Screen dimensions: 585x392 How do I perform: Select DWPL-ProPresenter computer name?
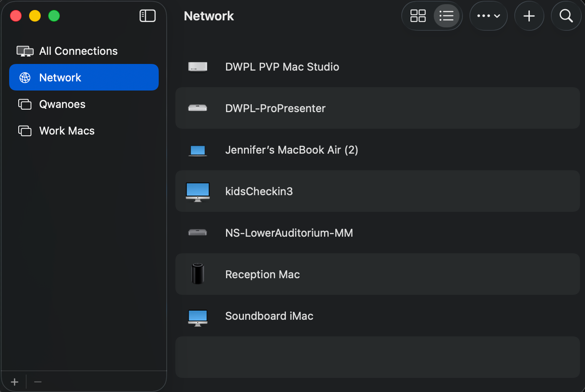pos(275,108)
